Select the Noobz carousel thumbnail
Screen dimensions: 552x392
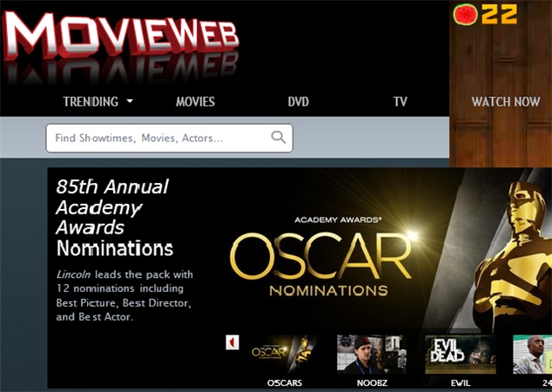click(372, 354)
